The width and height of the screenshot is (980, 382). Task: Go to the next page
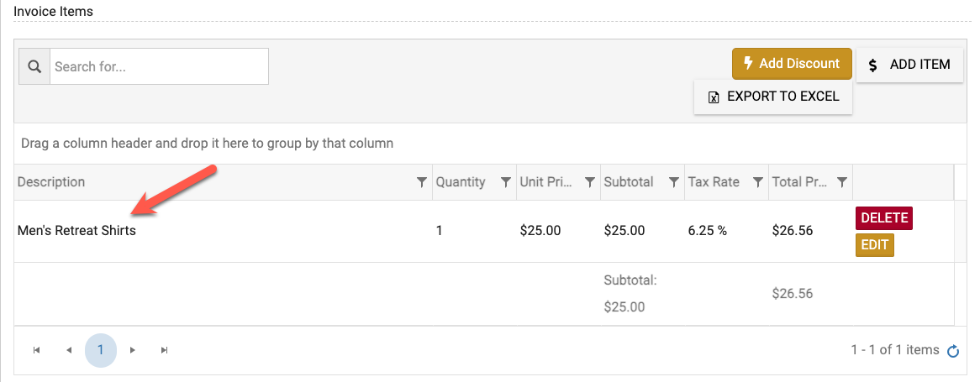tap(133, 350)
